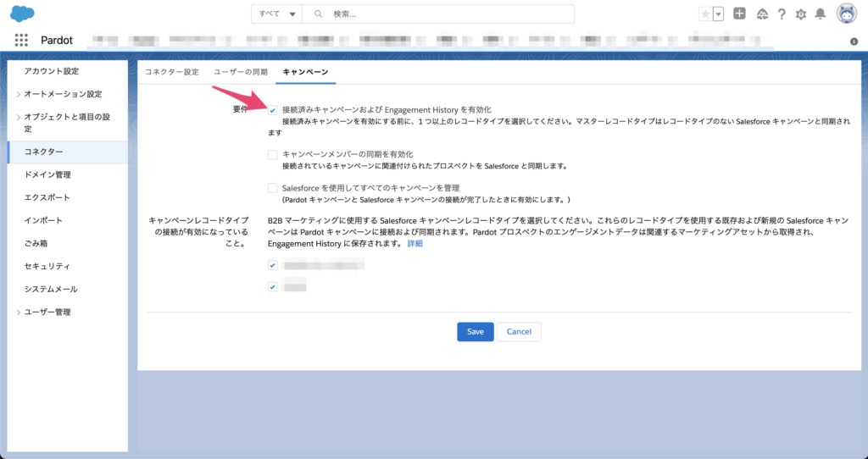The height and width of the screenshot is (459, 868).
Task: Expand the ユーザー管理 section
Action: point(19,312)
